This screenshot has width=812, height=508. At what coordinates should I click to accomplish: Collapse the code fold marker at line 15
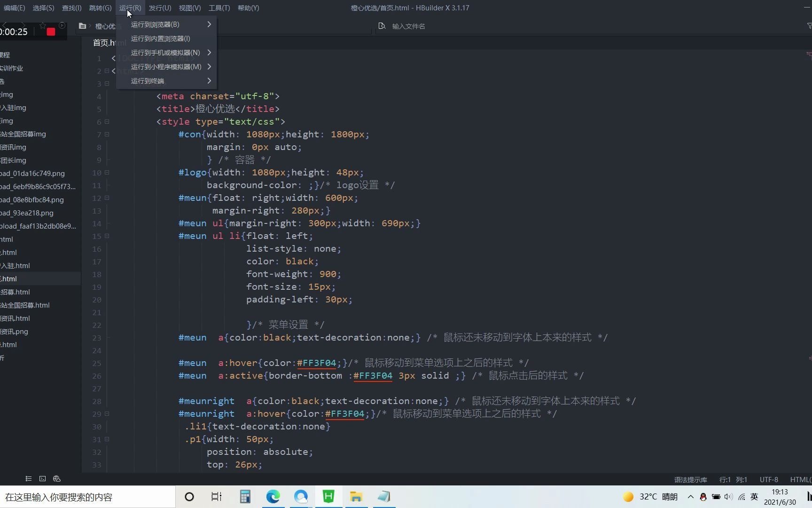pos(107,236)
